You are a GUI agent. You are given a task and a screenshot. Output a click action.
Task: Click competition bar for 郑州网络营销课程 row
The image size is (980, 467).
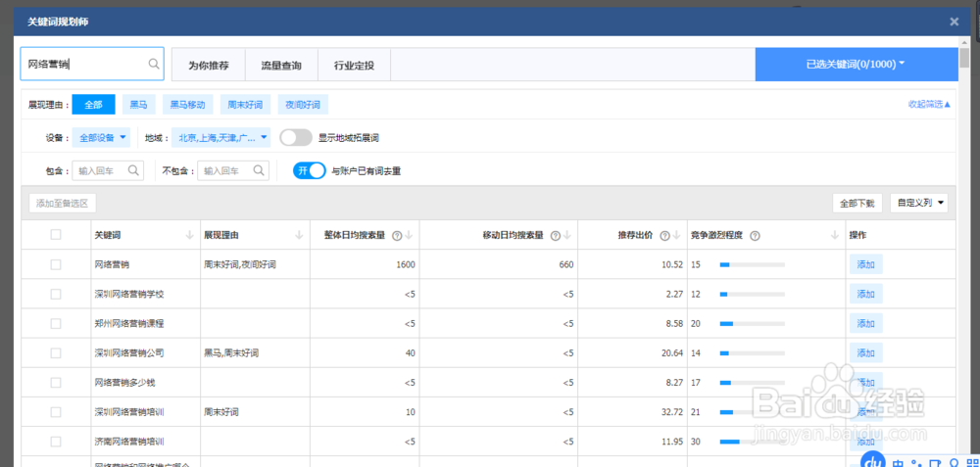click(x=753, y=323)
